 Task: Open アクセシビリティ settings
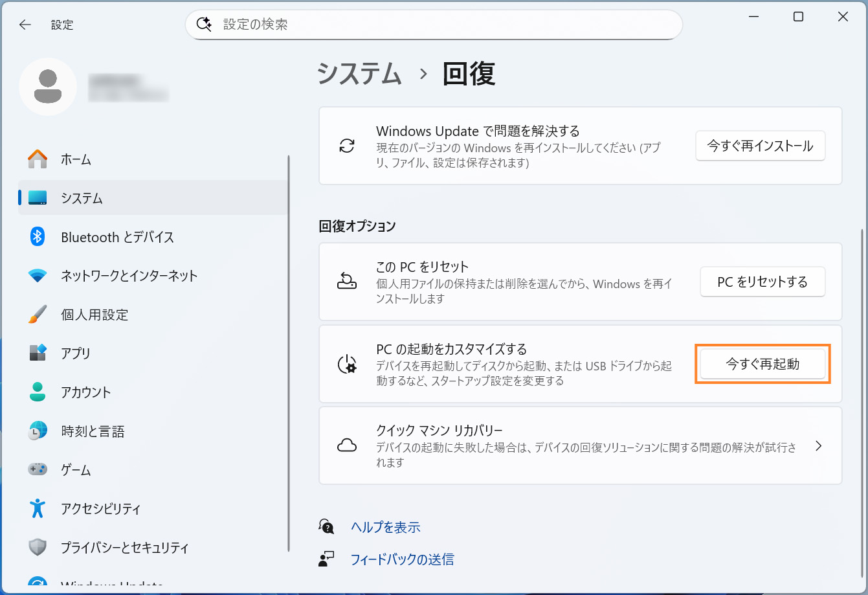coord(153,508)
